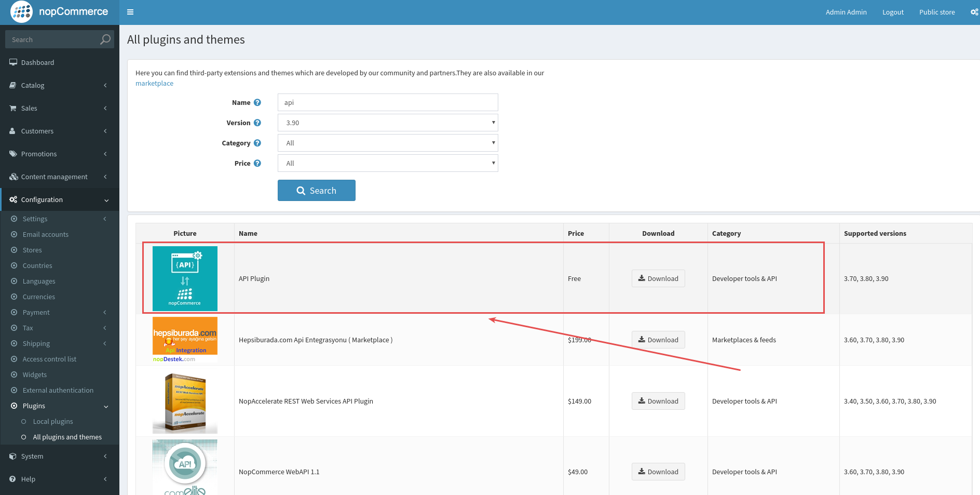Click the sidebar search magnifier icon

105,39
